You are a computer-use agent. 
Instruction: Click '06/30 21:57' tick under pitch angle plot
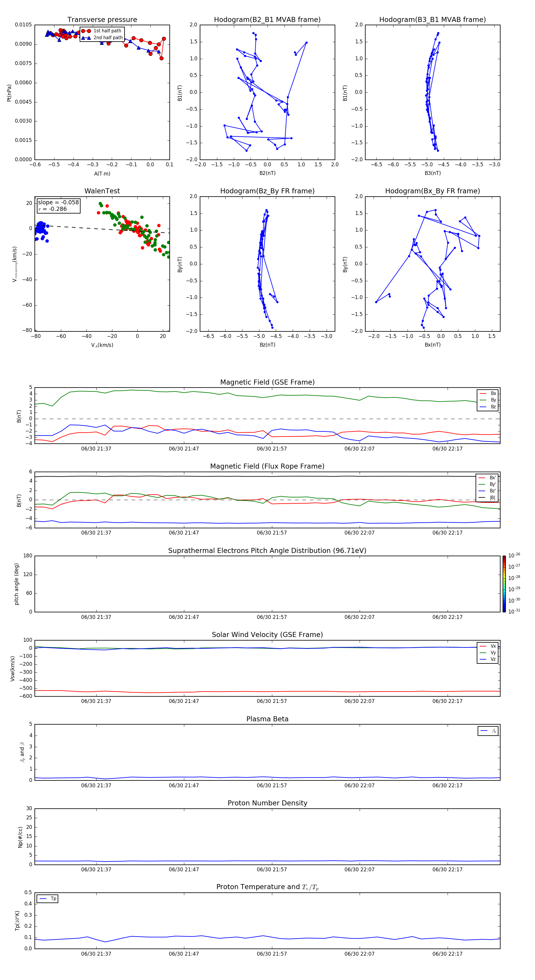pos(271,617)
